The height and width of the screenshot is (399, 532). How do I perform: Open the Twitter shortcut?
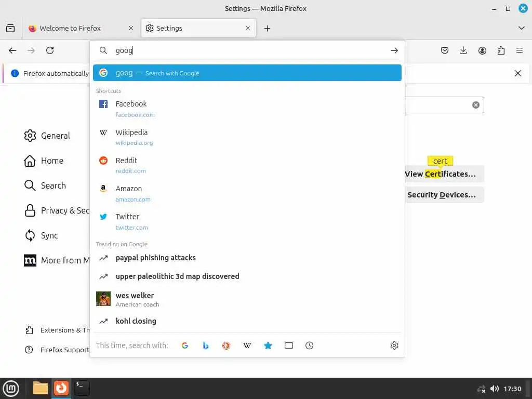(247, 221)
